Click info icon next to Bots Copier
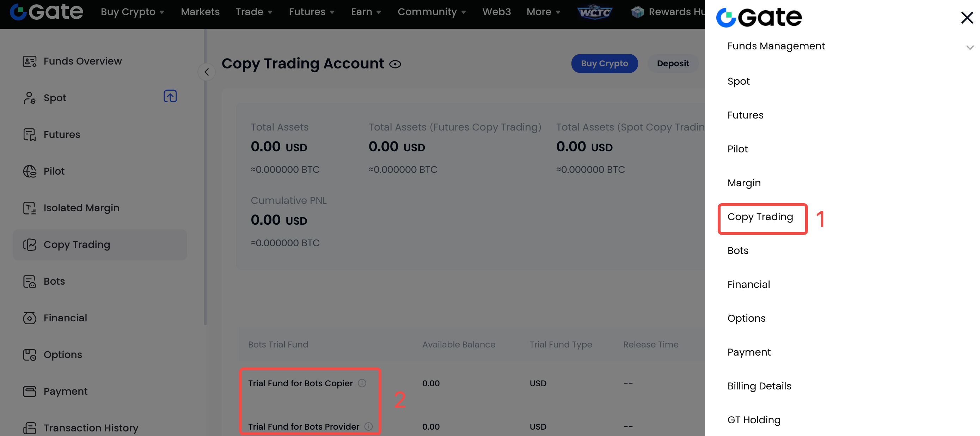The width and height of the screenshot is (980, 436). [x=362, y=383]
